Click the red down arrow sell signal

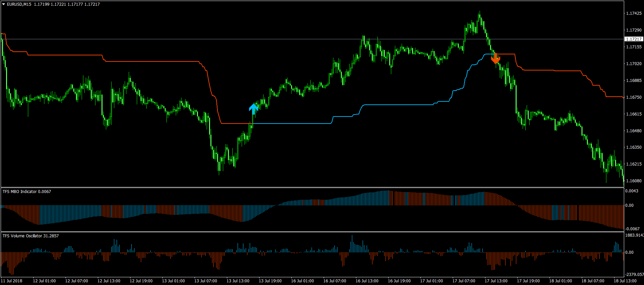[x=495, y=59]
